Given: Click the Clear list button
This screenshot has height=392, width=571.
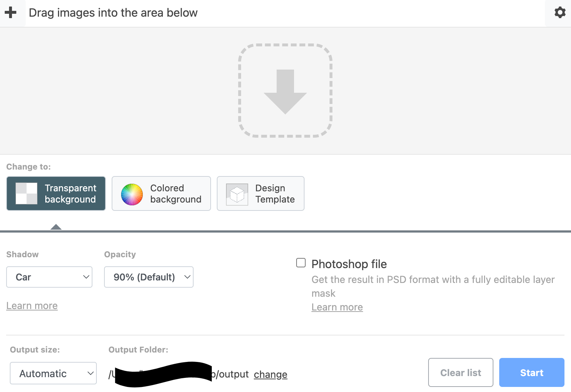Looking at the screenshot, I should tap(460, 372).
